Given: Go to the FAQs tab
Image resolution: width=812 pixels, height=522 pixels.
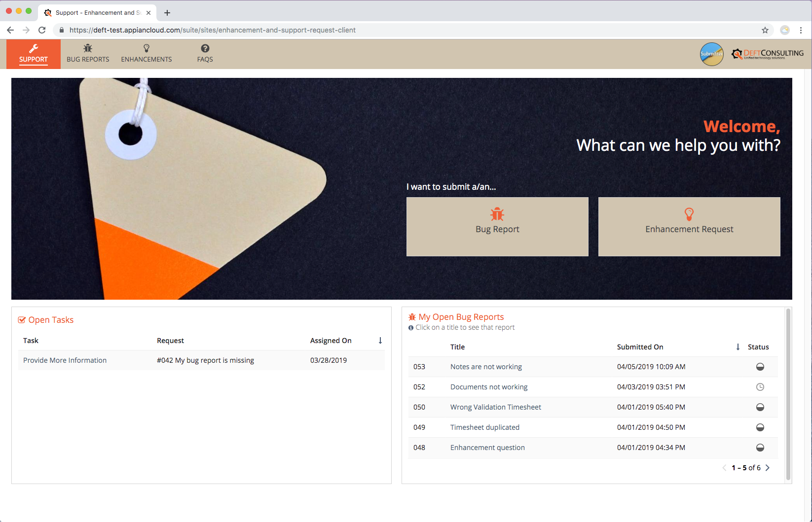Looking at the screenshot, I should click(x=205, y=54).
